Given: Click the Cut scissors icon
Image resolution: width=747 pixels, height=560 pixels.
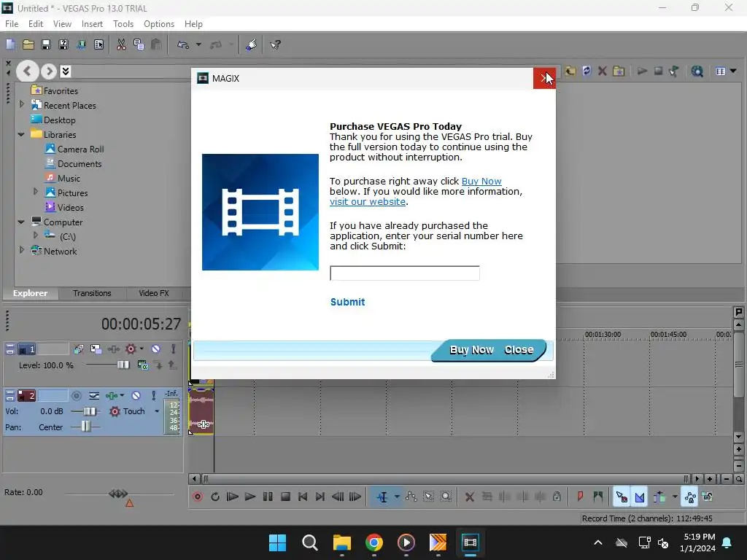Looking at the screenshot, I should tap(121, 44).
